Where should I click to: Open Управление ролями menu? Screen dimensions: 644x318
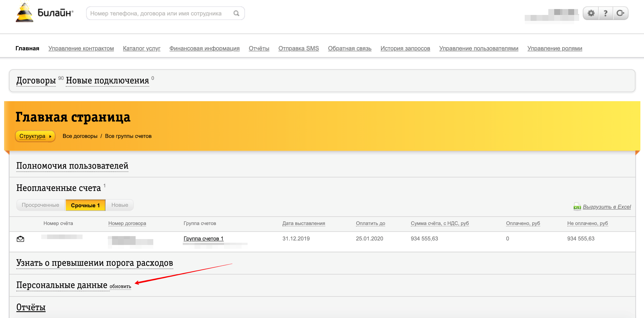[x=555, y=48]
